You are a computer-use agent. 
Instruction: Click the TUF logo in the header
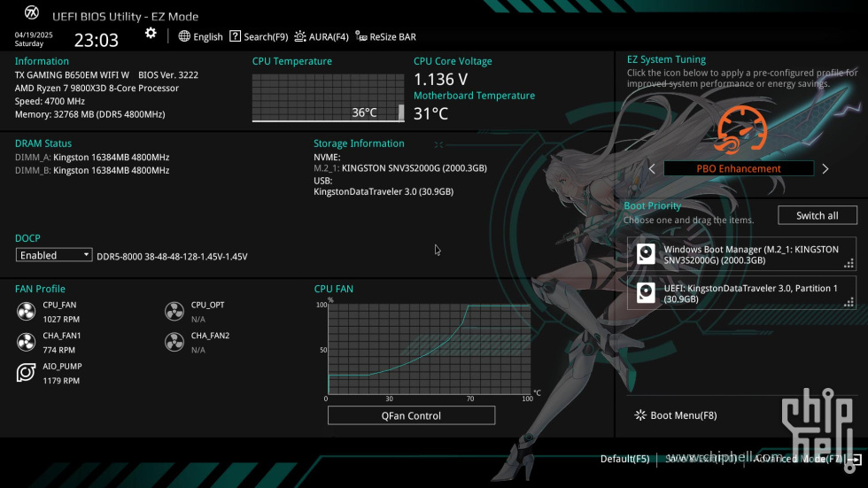(32, 12)
